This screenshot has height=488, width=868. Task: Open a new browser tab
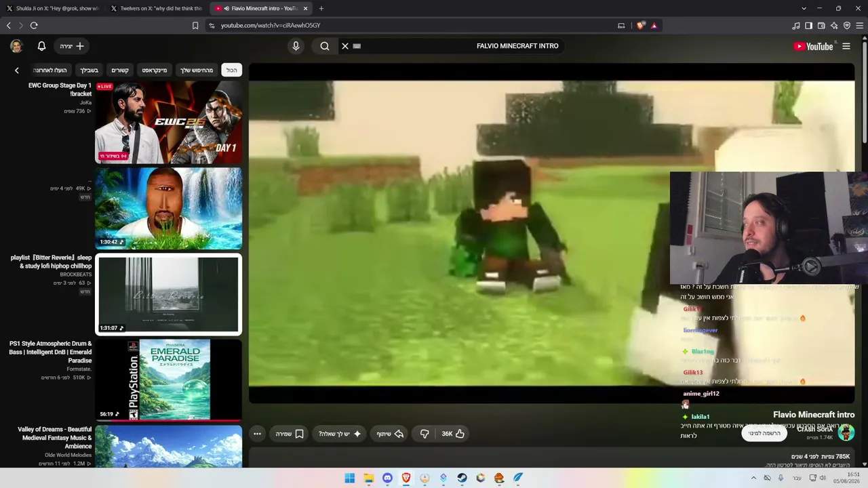[x=321, y=8]
